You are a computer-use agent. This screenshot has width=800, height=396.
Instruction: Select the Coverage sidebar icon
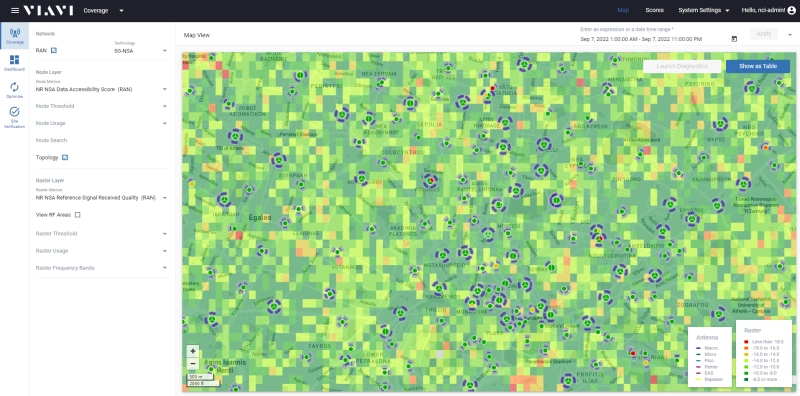[15, 36]
